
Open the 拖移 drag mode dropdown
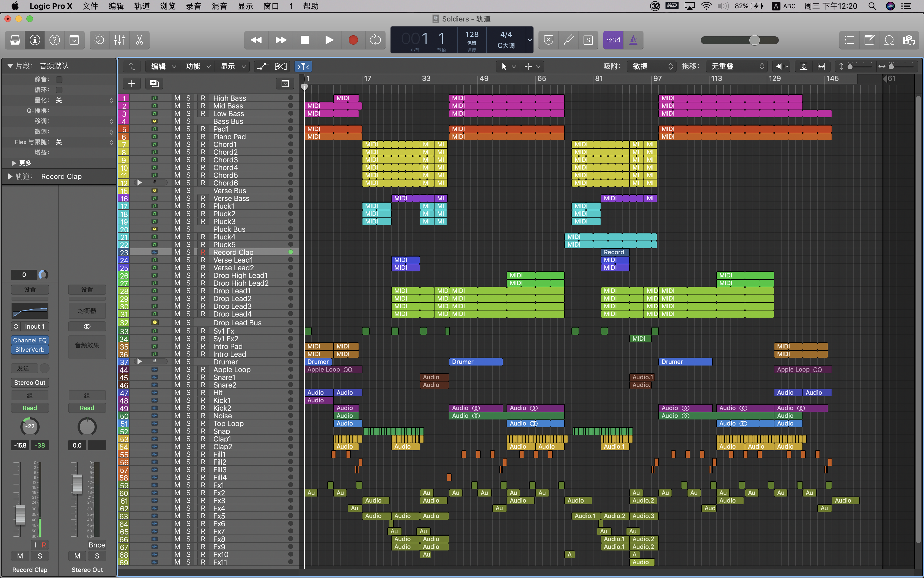click(x=736, y=67)
